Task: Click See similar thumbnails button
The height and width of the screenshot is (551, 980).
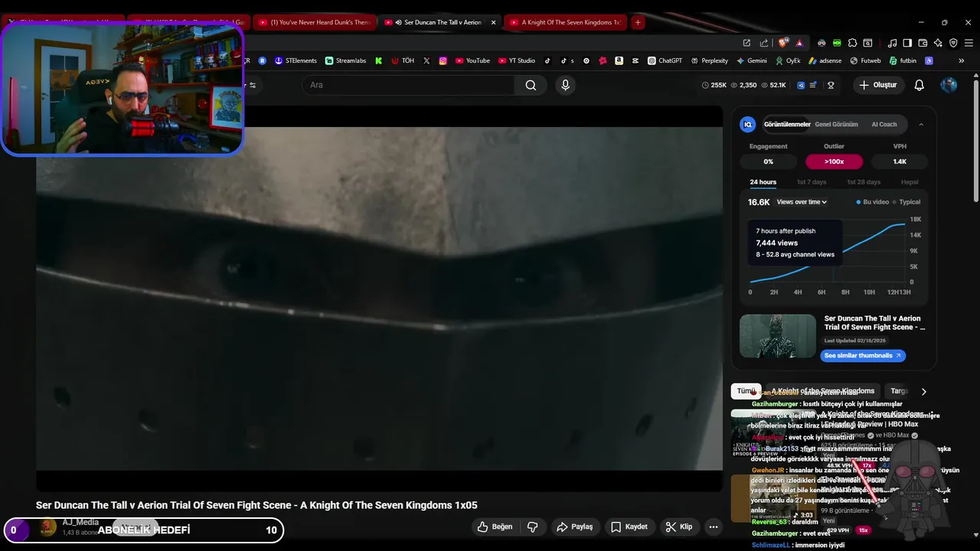Action: point(864,356)
